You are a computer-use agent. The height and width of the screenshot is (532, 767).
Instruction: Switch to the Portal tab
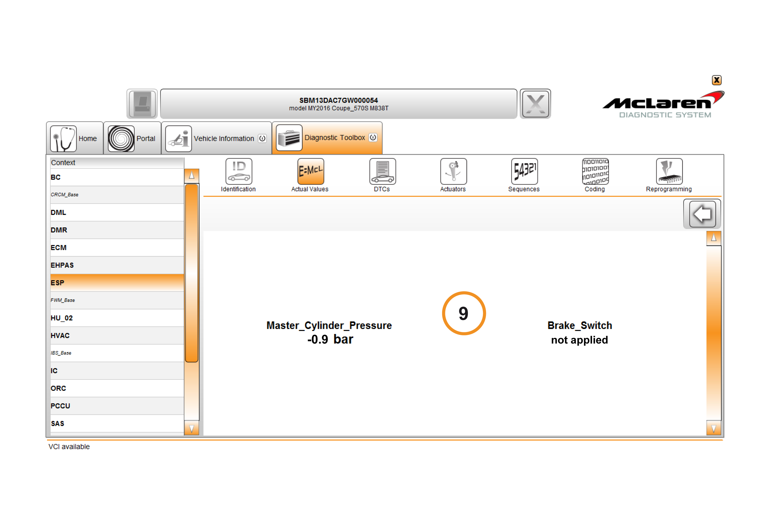pos(132,138)
